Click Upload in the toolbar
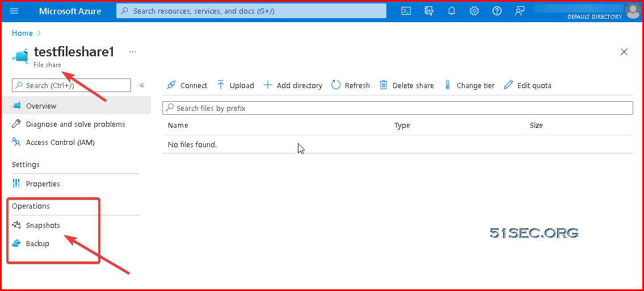644x291 pixels. (x=235, y=85)
